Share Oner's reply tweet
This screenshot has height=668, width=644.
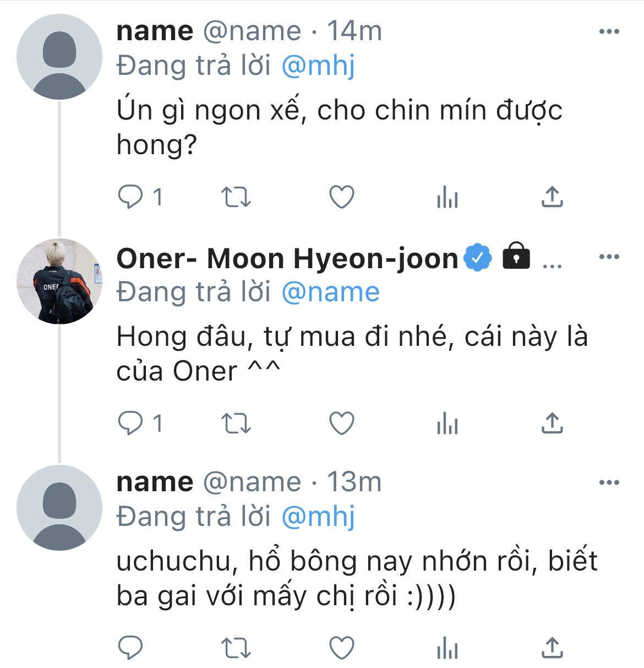pos(552,423)
